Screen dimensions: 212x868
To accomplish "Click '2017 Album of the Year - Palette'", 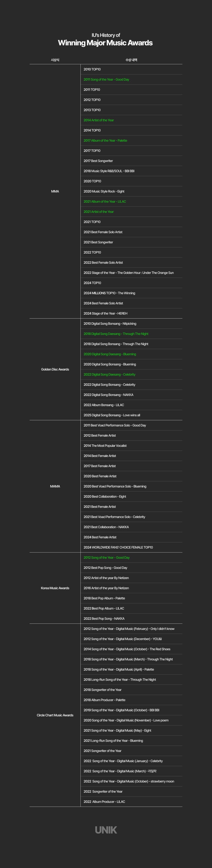I will pyautogui.click(x=106, y=141).
